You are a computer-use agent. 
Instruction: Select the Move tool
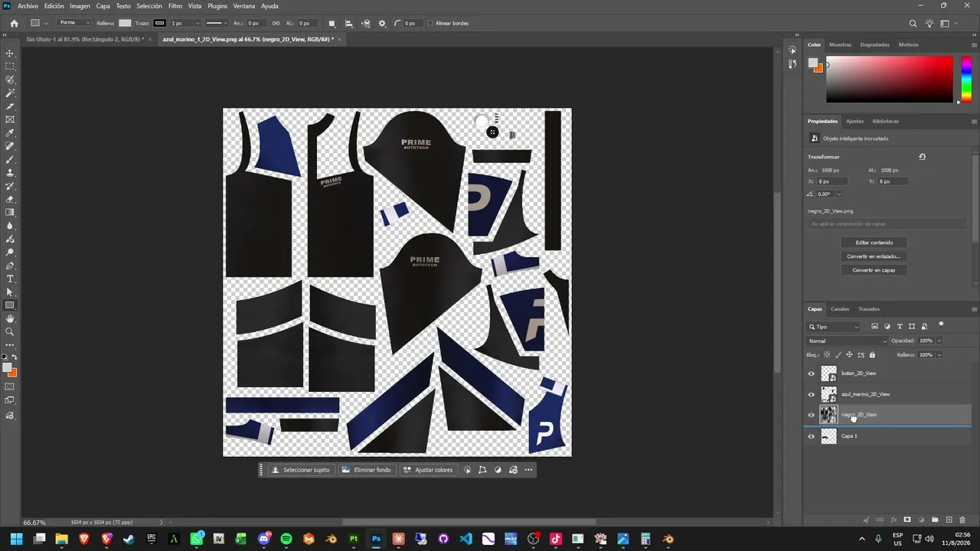(10, 54)
